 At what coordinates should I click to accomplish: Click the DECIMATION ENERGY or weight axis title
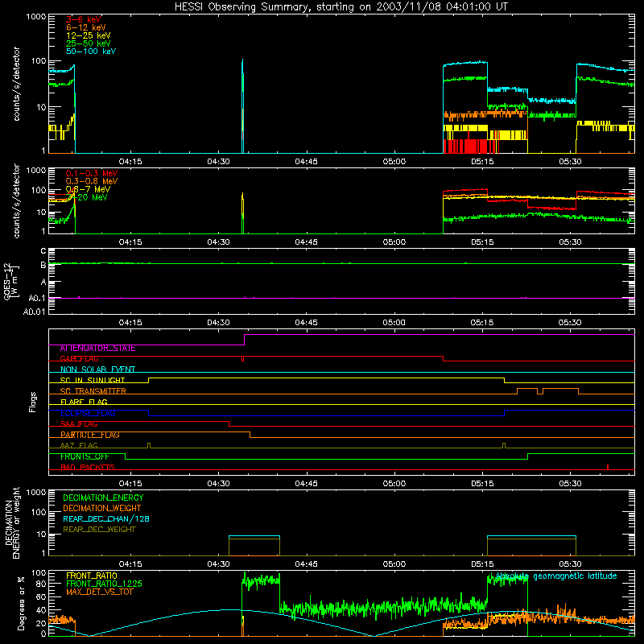pyautogui.click(x=12, y=522)
